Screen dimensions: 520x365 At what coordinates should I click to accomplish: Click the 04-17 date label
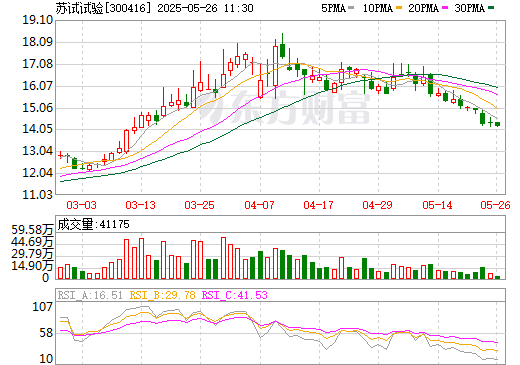pyautogui.click(x=318, y=205)
